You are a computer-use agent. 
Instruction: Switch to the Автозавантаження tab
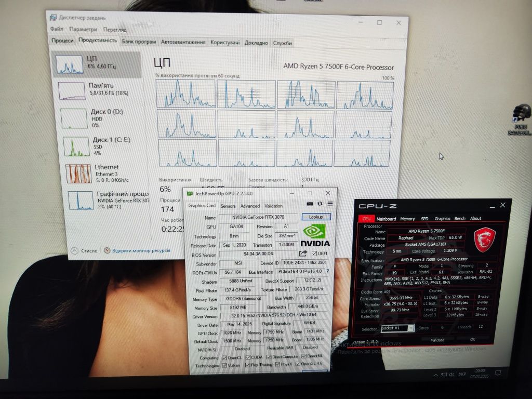(183, 42)
